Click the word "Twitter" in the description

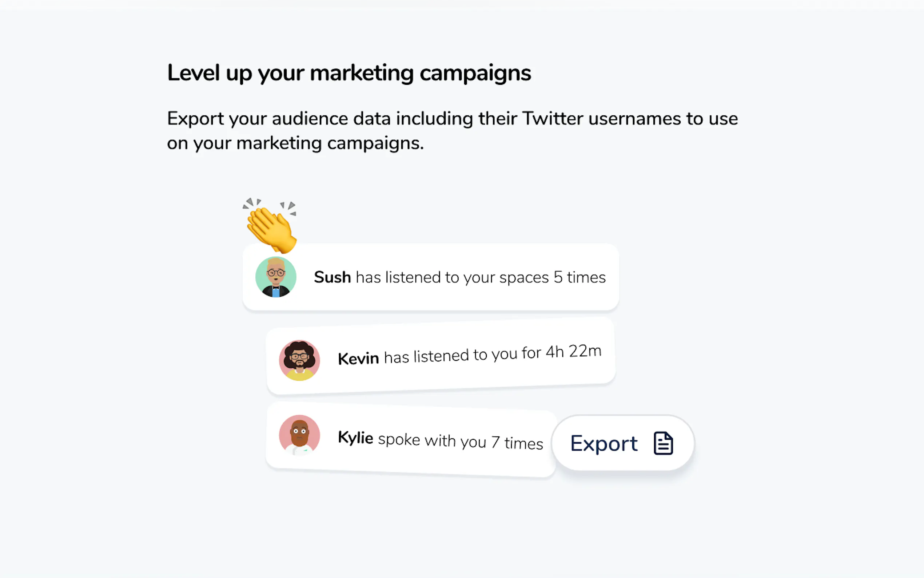click(x=552, y=119)
